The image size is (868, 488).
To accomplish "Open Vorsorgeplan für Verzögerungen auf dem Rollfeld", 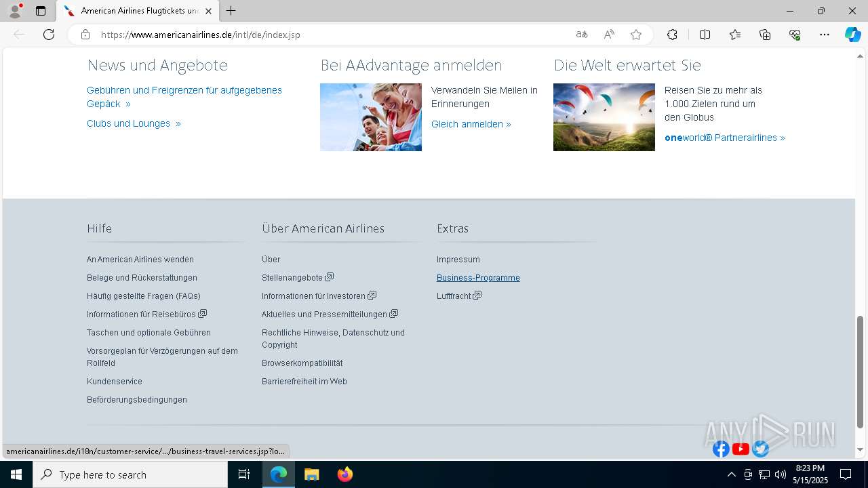I will 162,357.
